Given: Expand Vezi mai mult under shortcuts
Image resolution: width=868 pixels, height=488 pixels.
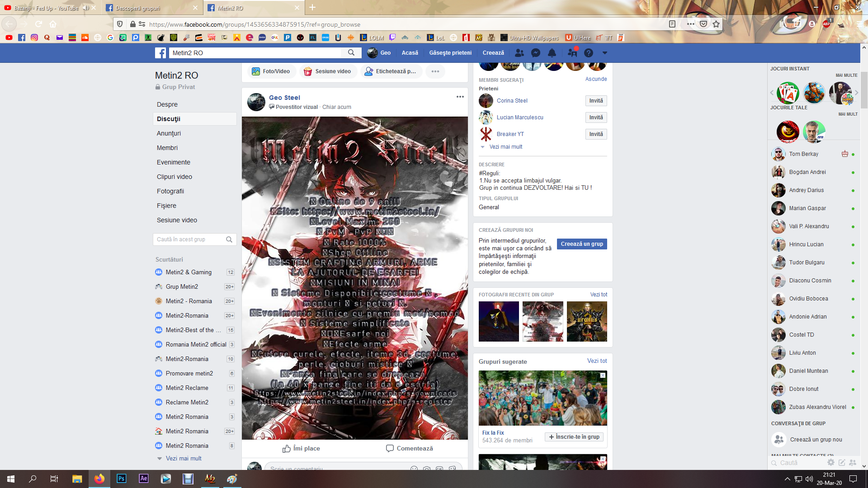Looking at the screenshot, I should click(x=183, y=458).
